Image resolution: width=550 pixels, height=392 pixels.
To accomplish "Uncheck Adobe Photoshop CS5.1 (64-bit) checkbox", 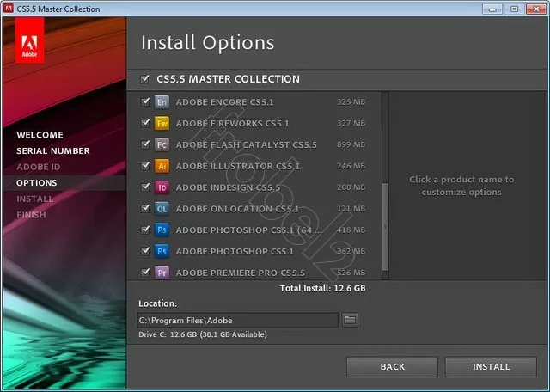I will [x=145, y=230].
